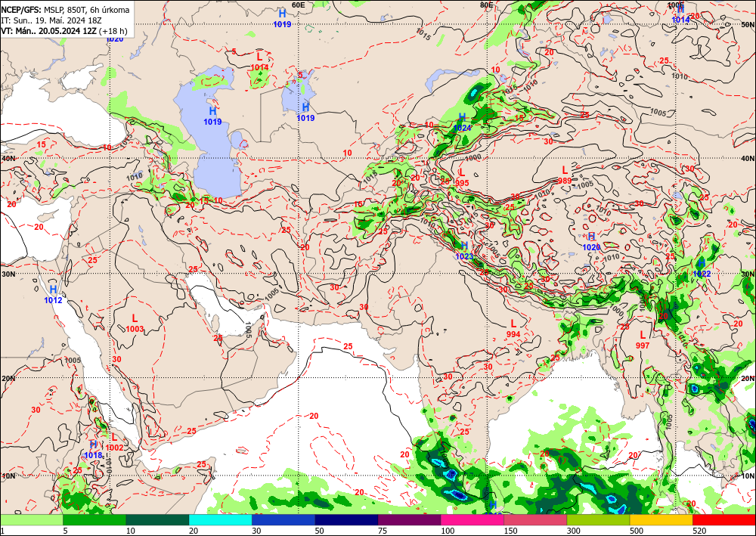Click the legend scale value '75'
This screenshot has width=756, height=536.
coord(383,531)
